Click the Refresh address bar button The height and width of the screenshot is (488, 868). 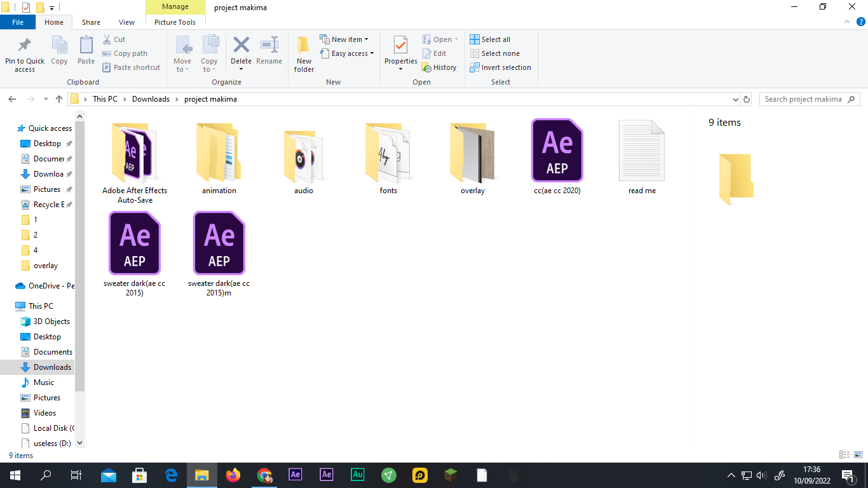pyautogui.click(x=747, y=99)
